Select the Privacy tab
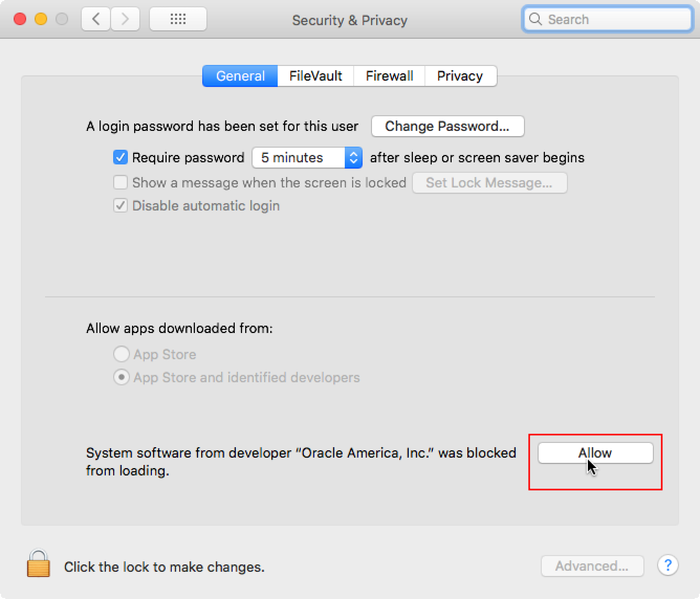The height and width of the screenshot is (599, 700). tap(460, 76)
